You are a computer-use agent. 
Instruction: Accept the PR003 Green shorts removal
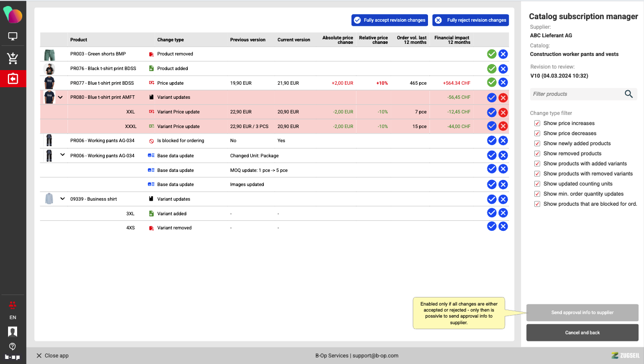click(491, 54)
